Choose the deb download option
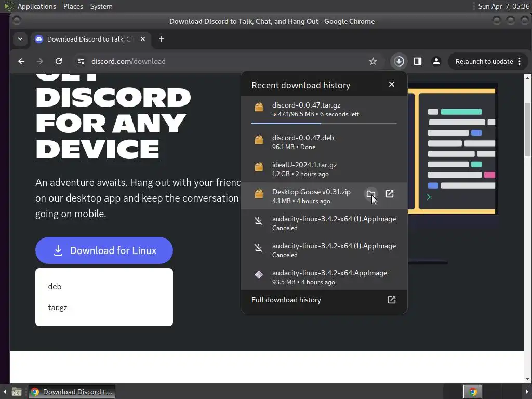This screenshot has height=399, width=532. coord(55,287)
